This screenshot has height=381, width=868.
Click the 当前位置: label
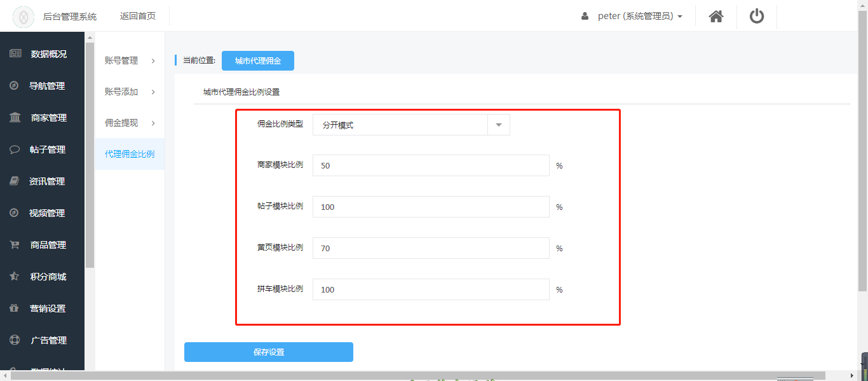(200, 60)
